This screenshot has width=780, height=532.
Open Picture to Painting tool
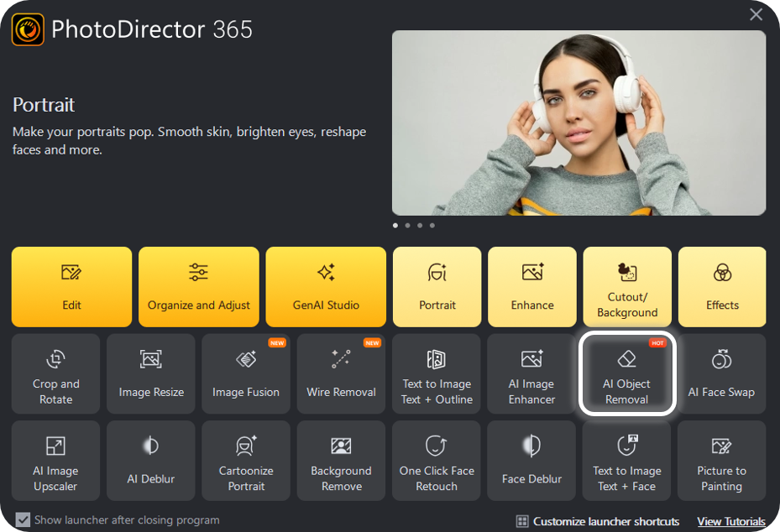coord(721,461)
